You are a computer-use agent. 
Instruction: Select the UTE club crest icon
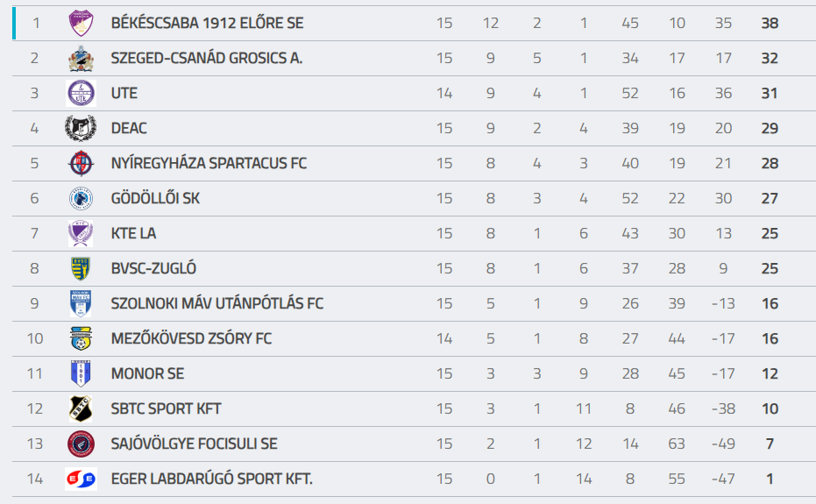coord(81,93)
